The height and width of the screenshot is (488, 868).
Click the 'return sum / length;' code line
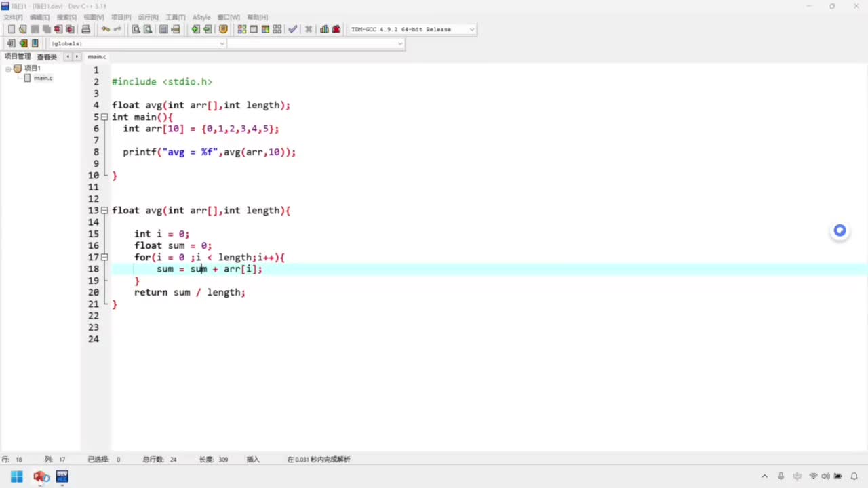pos(190,293)
